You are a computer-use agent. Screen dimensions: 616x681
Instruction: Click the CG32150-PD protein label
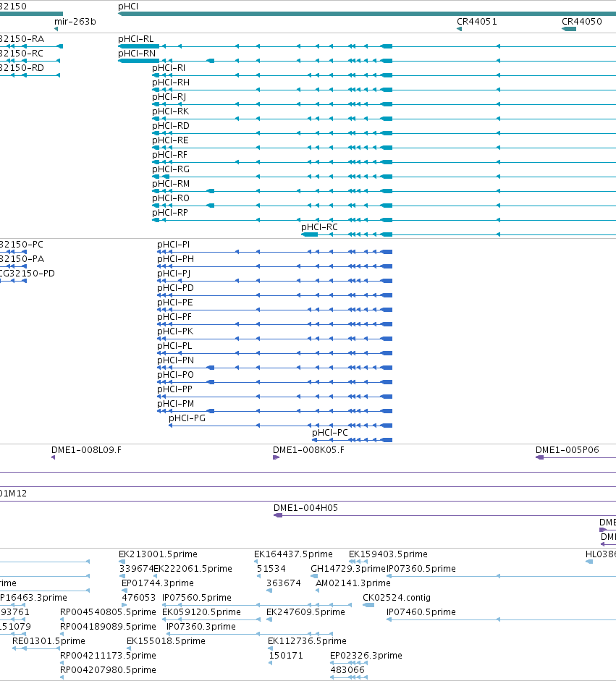(28, 273)
